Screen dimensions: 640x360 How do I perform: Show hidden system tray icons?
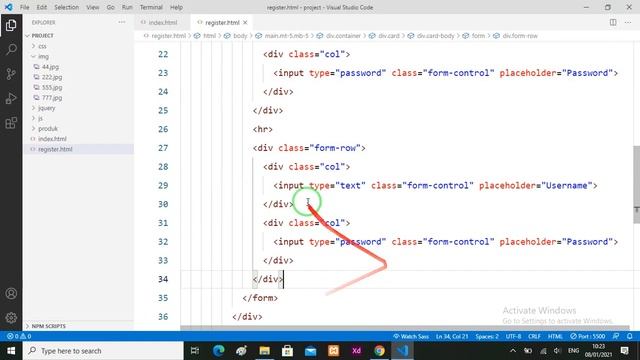[513, 351]
